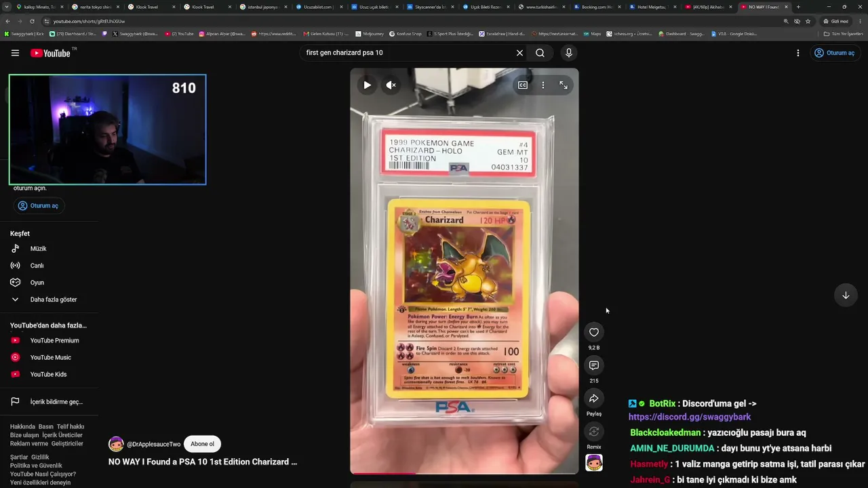This screenshot has width=868, height=488.
Task: Switch to the Booking.com tab
Action: tap(598, 7)
